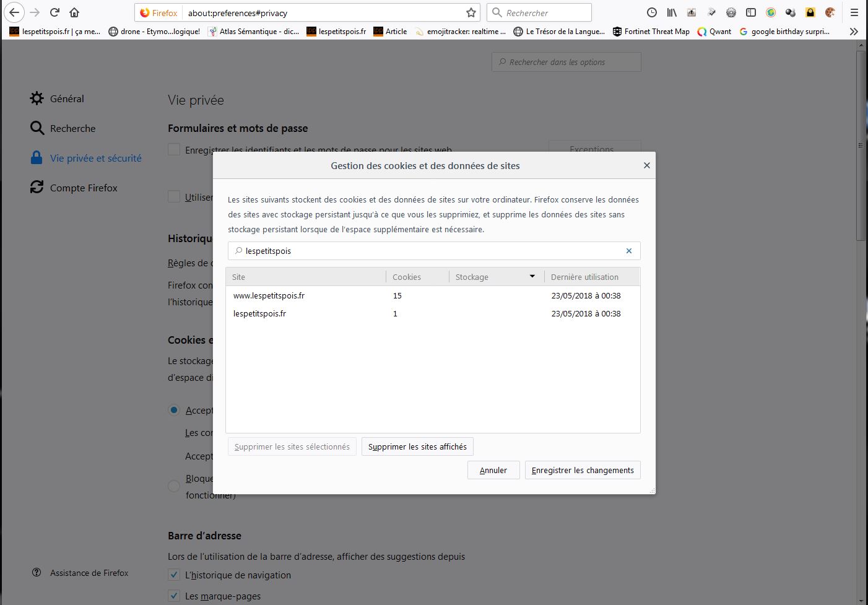Uncheck the bookmarks suggestion checkbox
868x605 pixels.
pyautogui.click(x=174, y=596)
